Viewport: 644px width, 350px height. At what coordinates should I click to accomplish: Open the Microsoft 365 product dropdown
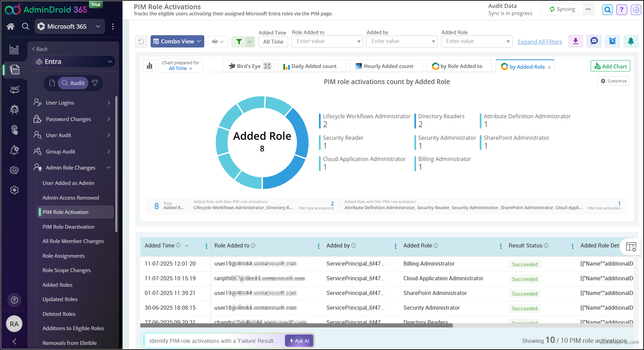69,26
